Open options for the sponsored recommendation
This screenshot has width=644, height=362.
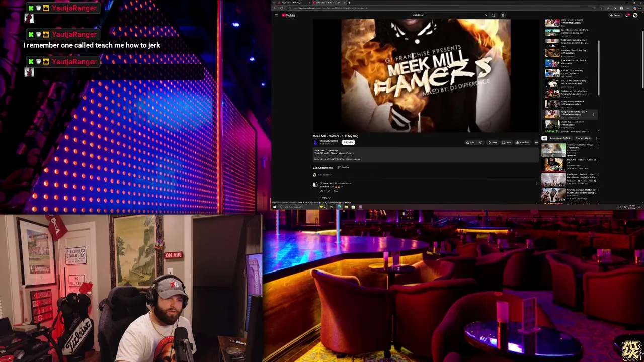click(599, 145)
